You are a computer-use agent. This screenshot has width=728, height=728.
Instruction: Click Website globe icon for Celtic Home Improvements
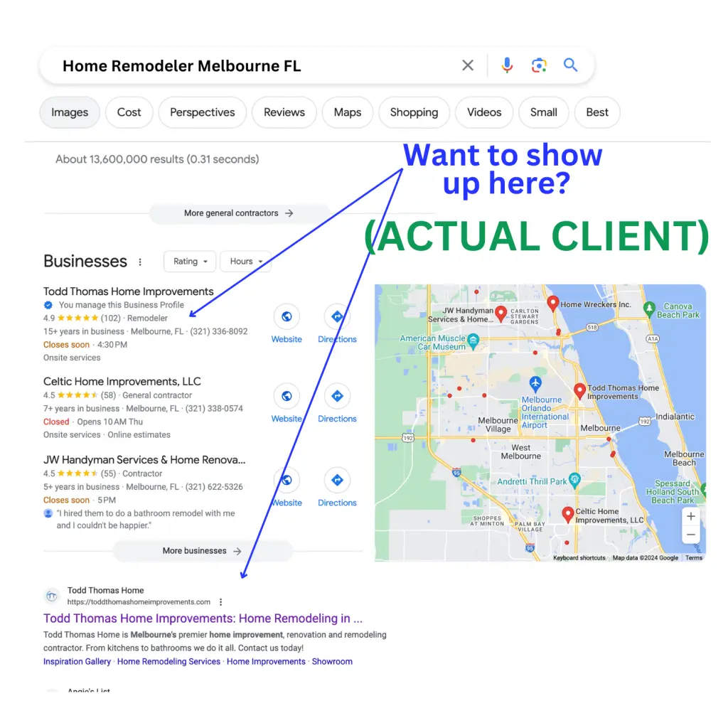(x=287, y=396)
